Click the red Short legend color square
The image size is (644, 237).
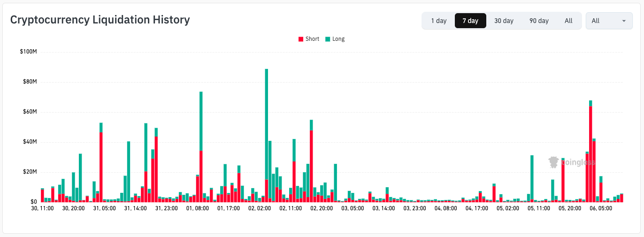point(301,39)
